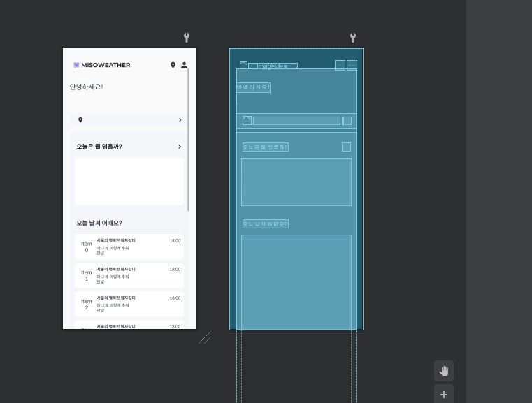The width and height of the screenshot is (532, 403).
Task: Select the empty box under blueprint '오늘은 뭘 입을까?'
Action: coord(296,182)
